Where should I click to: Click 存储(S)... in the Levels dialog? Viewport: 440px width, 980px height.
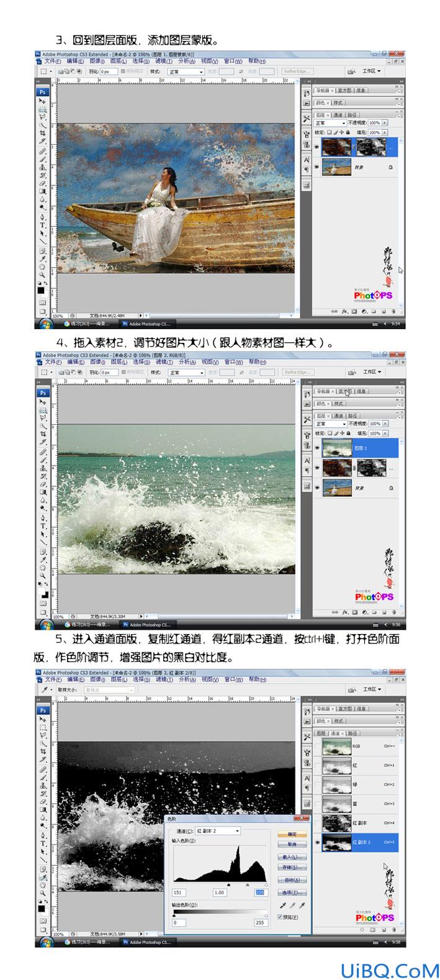(292, 867)
